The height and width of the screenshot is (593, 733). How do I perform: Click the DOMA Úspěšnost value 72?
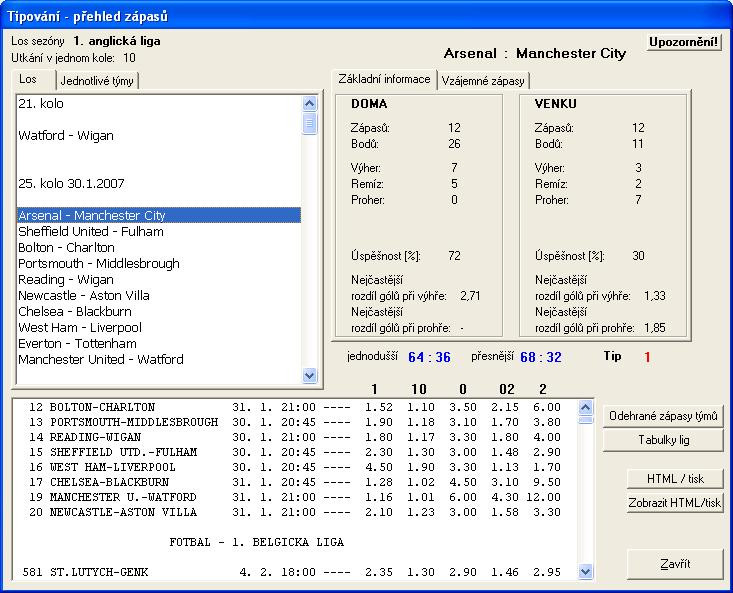click(454, 256)
